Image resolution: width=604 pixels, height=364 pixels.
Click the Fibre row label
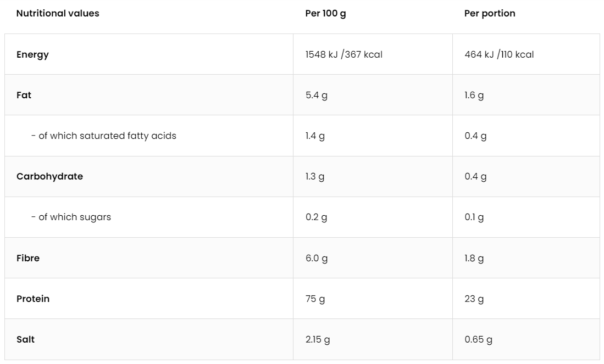tap(28, 258)
